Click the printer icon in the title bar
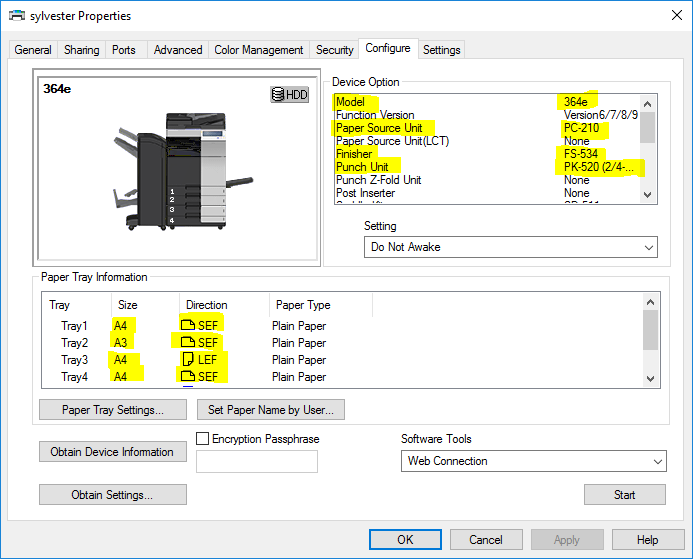Image resolution: width=693 pixels, height=559 pixels. [x=17, y=16]
